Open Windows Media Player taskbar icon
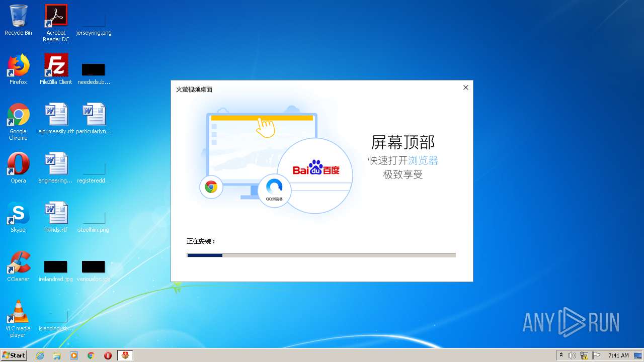The width and height of the screenshot is (644, 362). pyautogui.click(x=74, y=355)
